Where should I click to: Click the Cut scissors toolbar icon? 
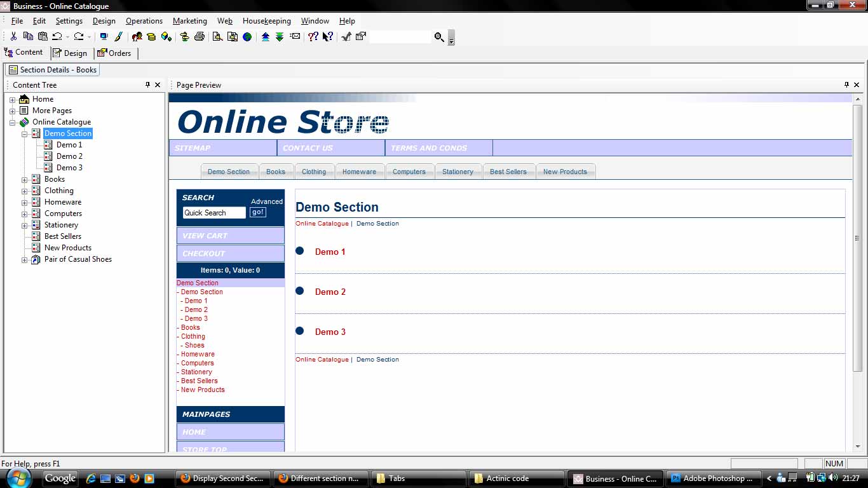click(13, 37)
